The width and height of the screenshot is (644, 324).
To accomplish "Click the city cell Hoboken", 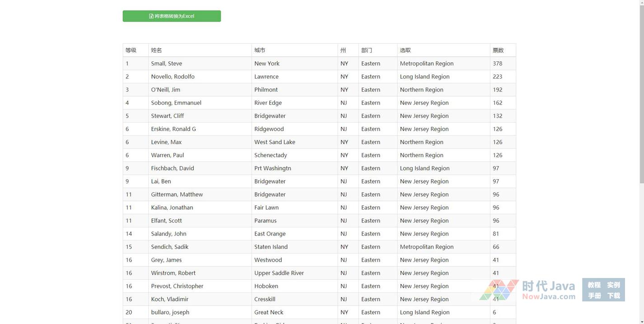I will pyautogui.click(x=295, y=286).
